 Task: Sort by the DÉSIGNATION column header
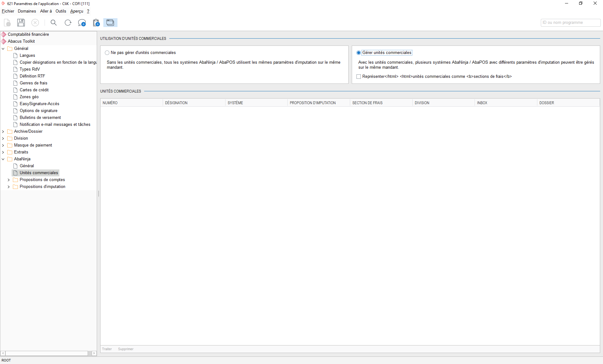(194, 103)
